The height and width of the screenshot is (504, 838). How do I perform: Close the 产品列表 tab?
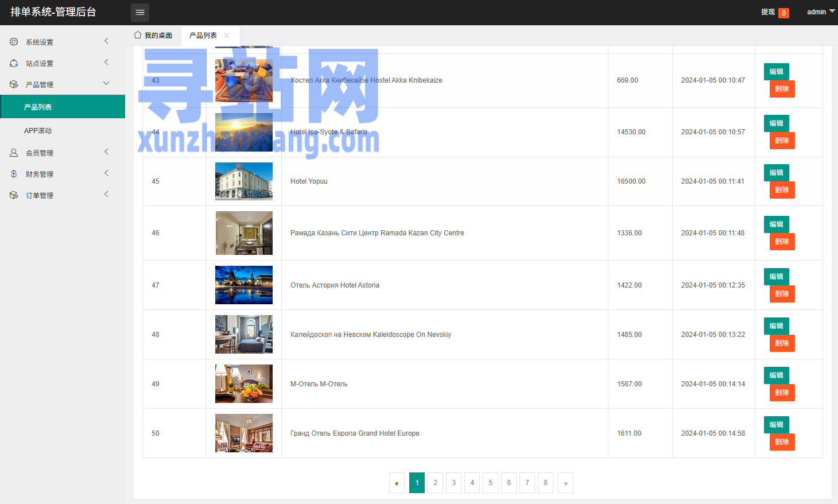coord(227,36)
